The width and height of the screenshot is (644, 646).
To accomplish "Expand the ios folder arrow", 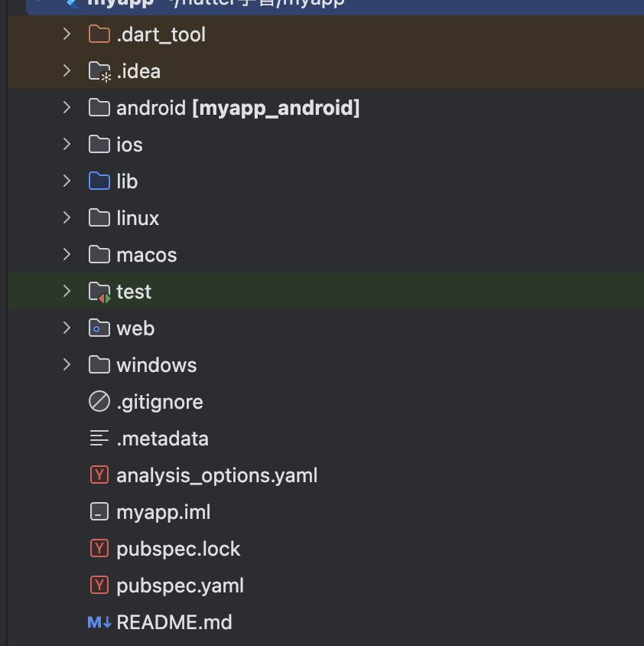I will click(67, 145).
